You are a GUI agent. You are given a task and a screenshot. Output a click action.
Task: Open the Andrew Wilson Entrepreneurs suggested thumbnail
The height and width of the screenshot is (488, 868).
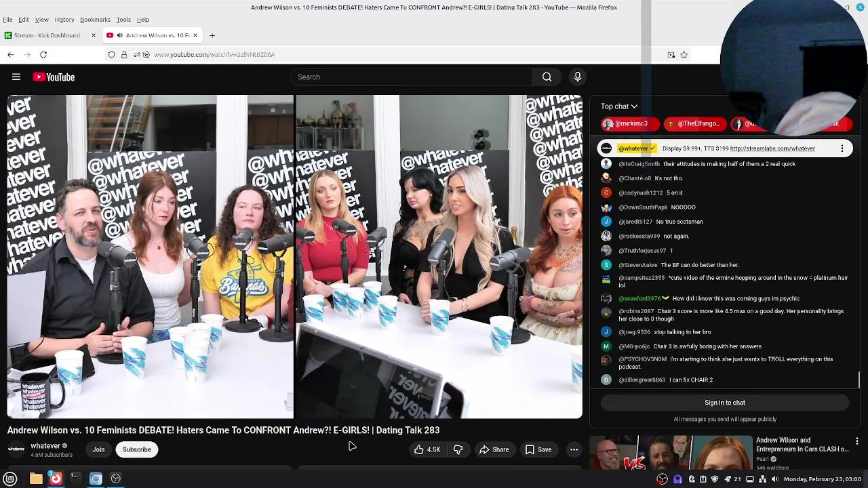click(670, 453)
